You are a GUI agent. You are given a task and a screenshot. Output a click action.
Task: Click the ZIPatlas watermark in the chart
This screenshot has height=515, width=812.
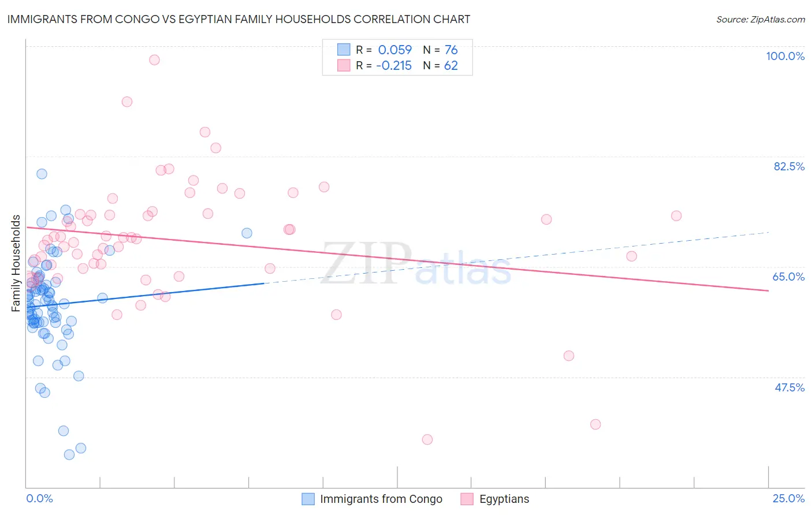(x=416, y=263)
